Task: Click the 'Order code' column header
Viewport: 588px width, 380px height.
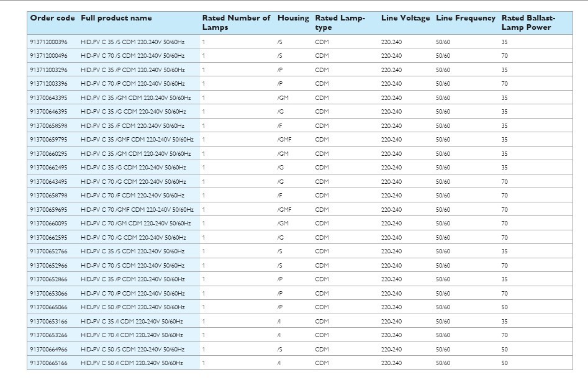Action: [52, 18]
